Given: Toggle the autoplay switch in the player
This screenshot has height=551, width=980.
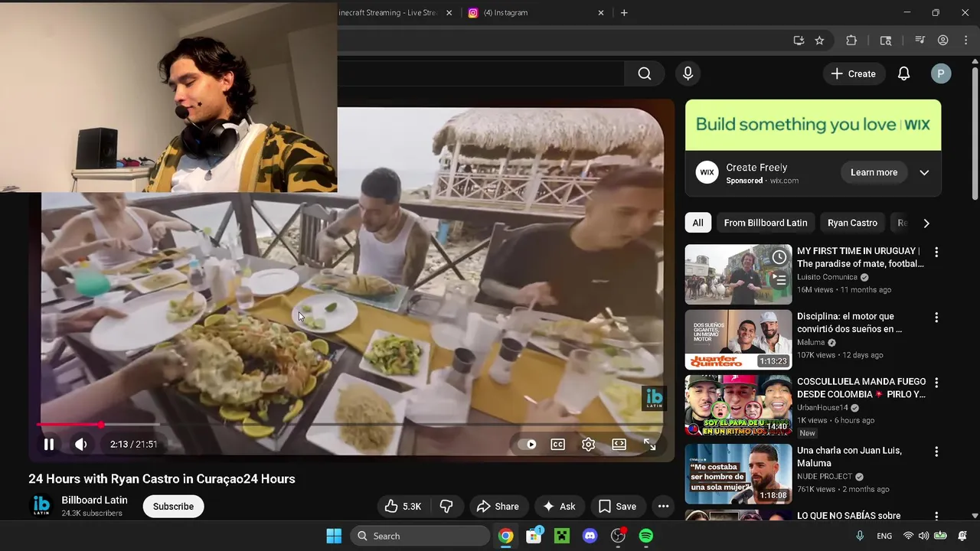Looking at the screenshot, I should (x=527, y=444).
